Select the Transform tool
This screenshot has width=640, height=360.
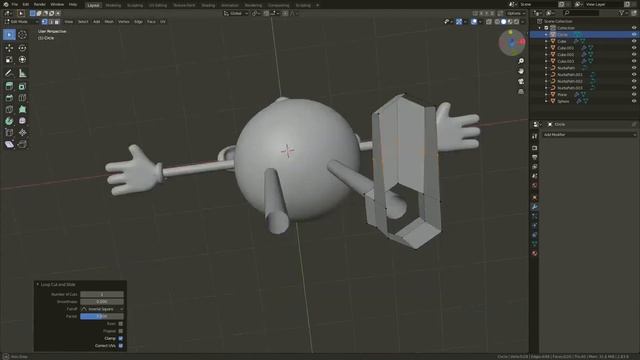click(x=22, y=60)
